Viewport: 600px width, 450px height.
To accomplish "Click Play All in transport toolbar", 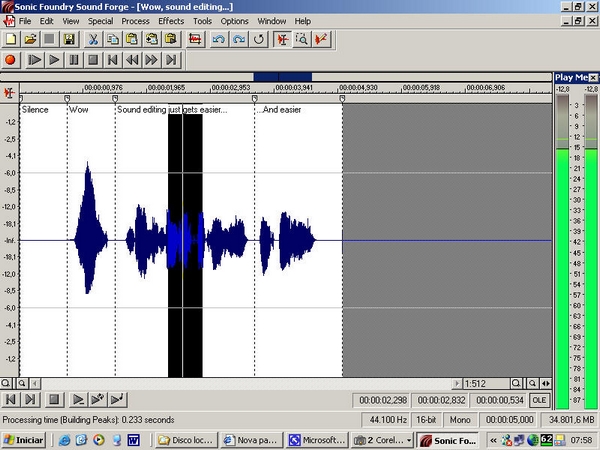I will click(x=34, y=60).
